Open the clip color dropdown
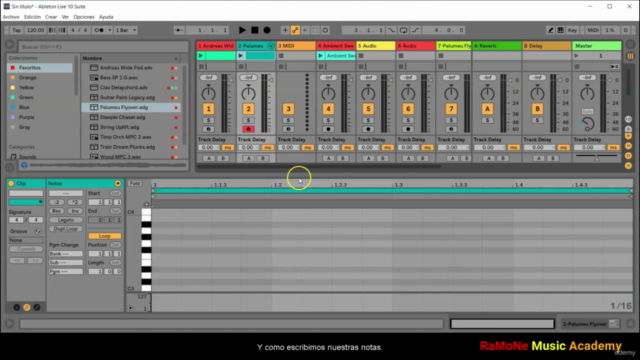The image size is (640, 360). (x=26, y=202)
